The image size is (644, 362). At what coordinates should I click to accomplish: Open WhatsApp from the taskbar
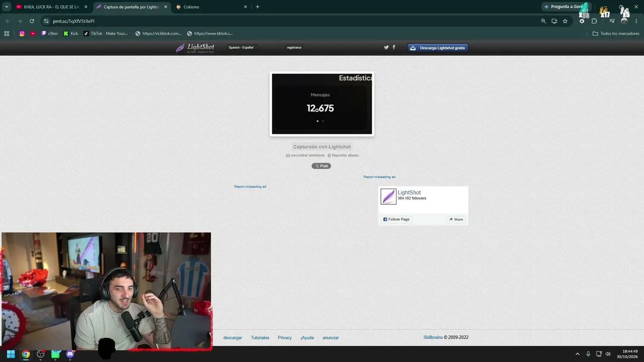point(55,354)
